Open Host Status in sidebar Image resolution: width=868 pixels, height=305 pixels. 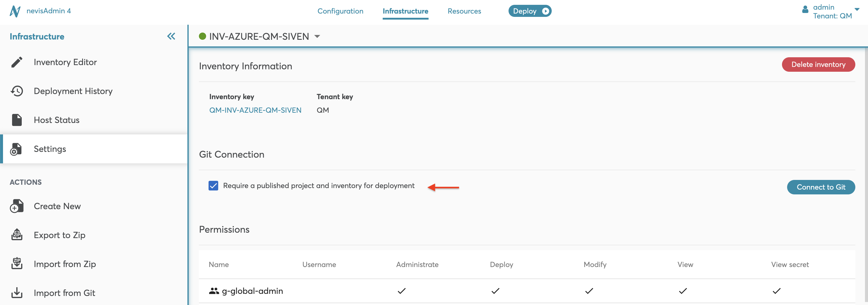[94, 120]
